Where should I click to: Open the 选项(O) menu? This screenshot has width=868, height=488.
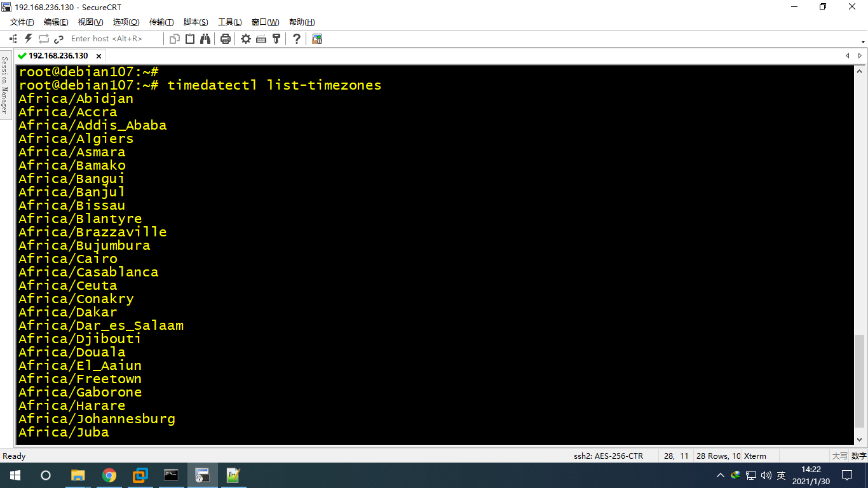pyautogui.click(x=126, y=22)
